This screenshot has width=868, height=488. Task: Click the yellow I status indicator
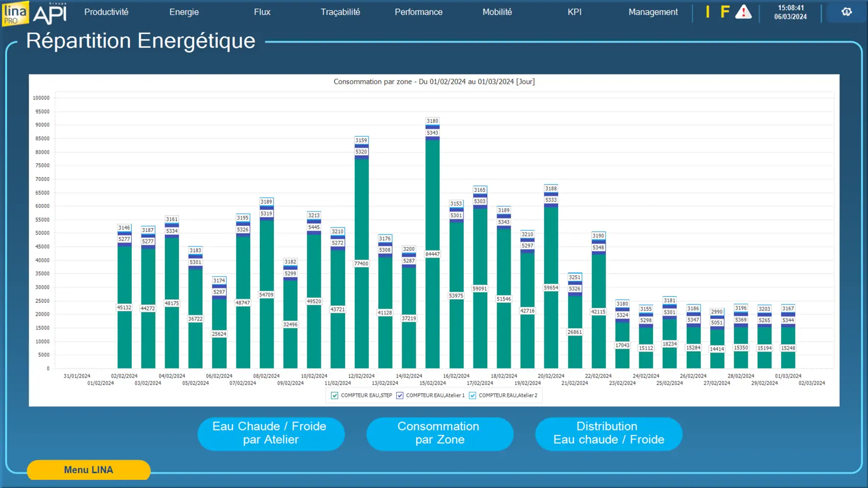point(708,12)
